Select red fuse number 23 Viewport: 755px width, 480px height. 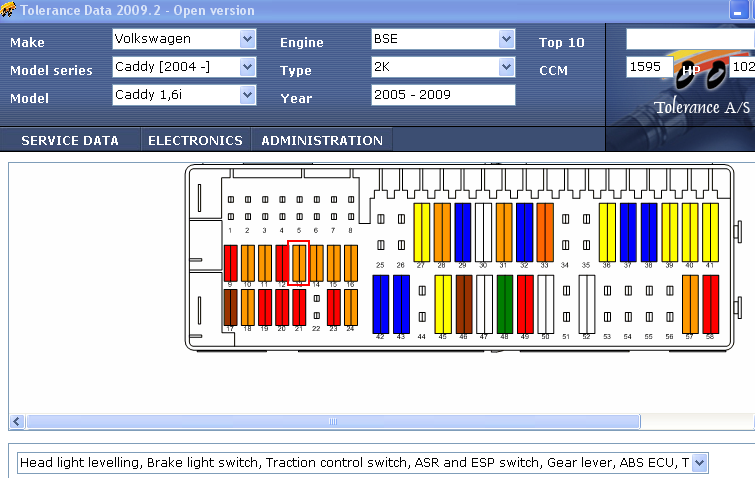pos(334,307)
